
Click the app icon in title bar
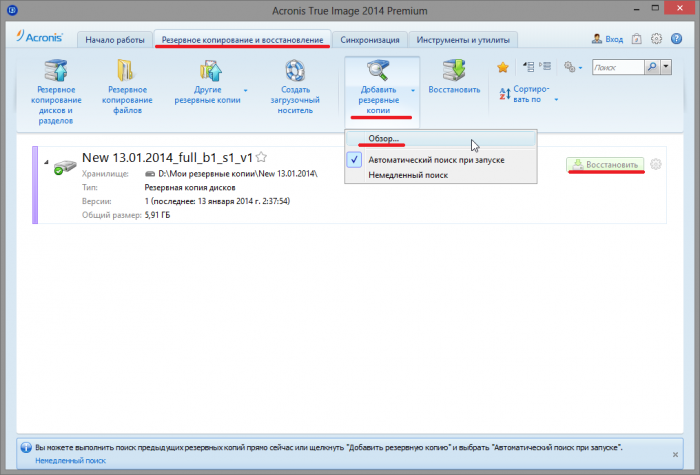click(x=12, y=9)
